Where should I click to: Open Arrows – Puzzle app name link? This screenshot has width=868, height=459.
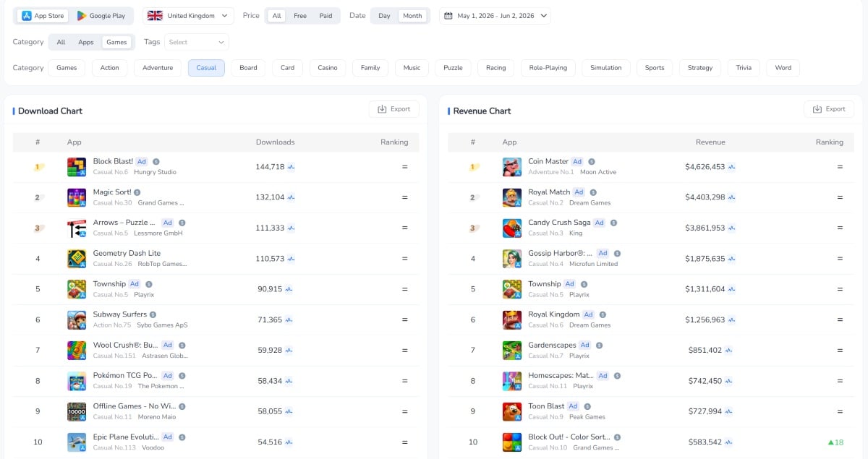click(x=124, y=223)
